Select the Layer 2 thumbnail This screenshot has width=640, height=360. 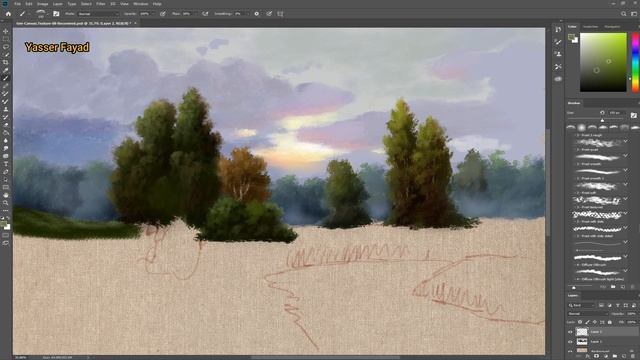coord(582,332)
